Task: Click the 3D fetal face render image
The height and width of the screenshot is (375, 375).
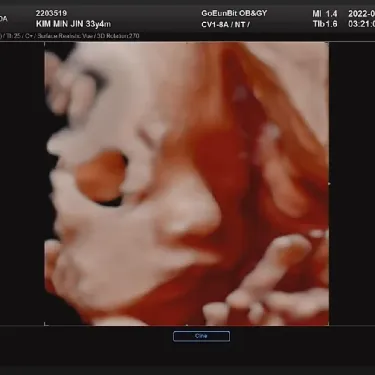Action: (187, 184)
